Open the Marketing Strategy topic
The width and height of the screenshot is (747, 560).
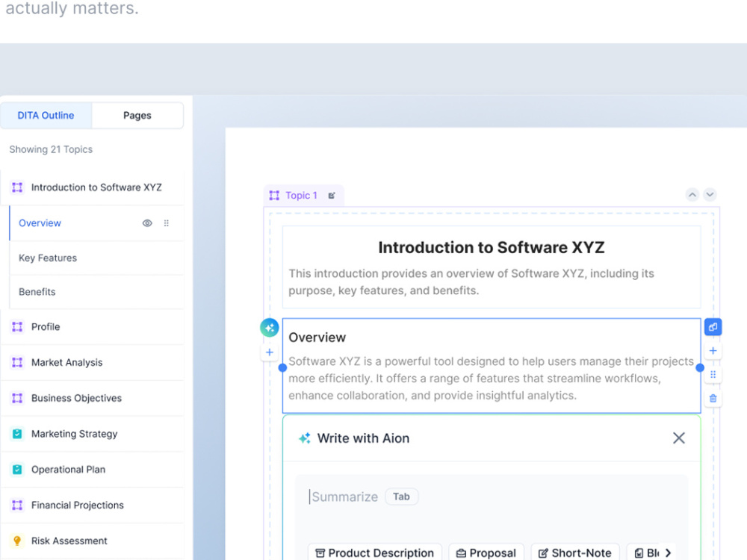pyautogui.click(x=93, y=434)
